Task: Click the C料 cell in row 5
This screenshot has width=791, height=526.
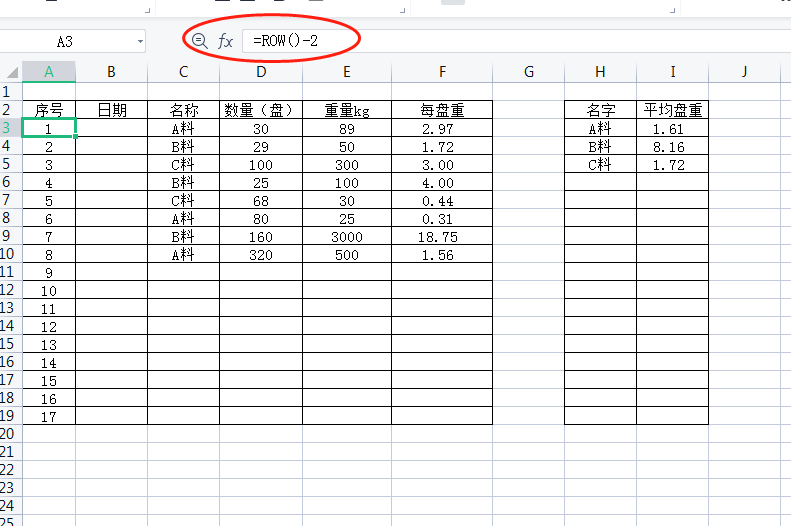Action: point(184,164)
